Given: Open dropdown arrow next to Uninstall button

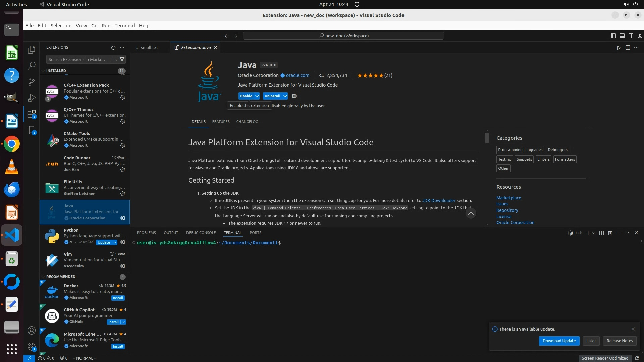Looking at the screenshot, I should pos(285,96).
